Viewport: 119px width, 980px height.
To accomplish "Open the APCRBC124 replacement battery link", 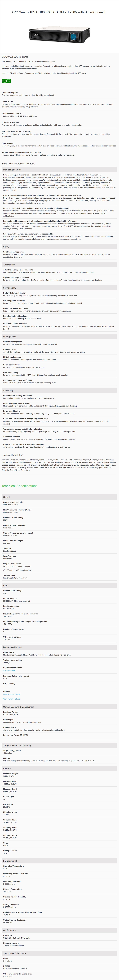I will pos(8,671).
